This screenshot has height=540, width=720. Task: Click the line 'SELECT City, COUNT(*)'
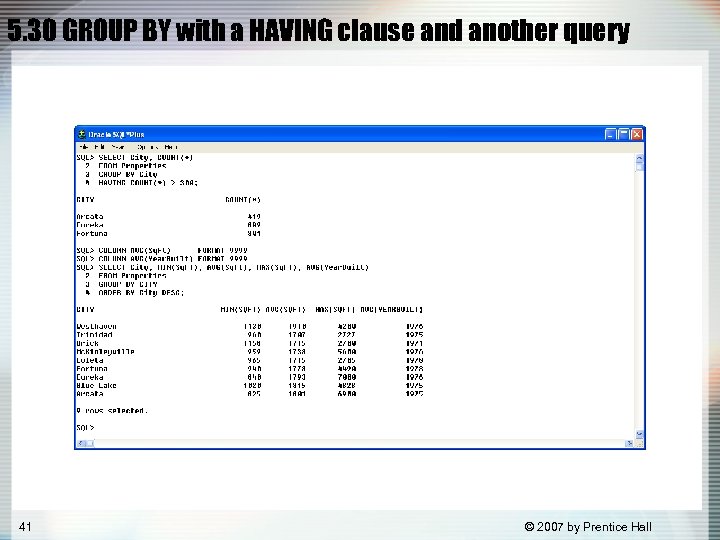click(146, 158)
